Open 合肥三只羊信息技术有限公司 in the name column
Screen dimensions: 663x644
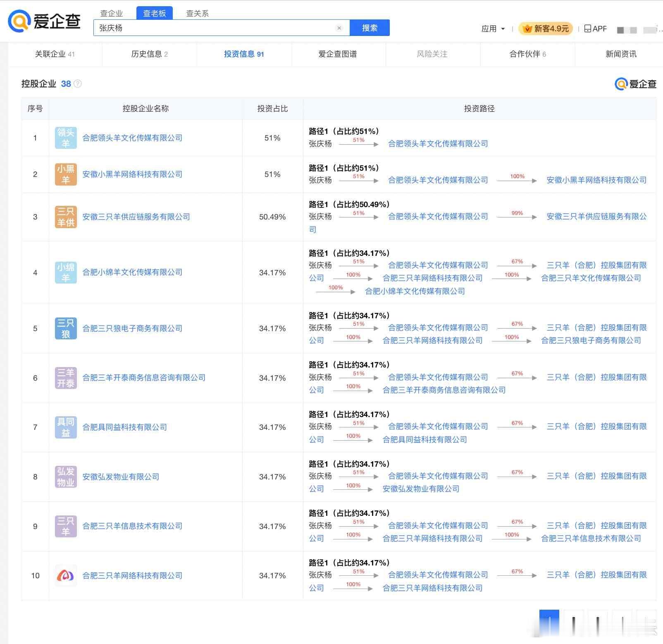(x=132, y=526)
